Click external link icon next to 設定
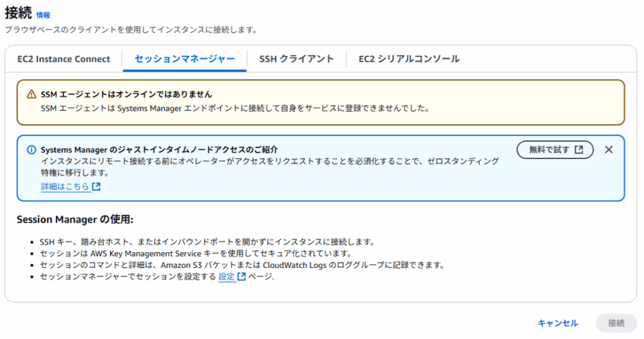 point(242,277)
